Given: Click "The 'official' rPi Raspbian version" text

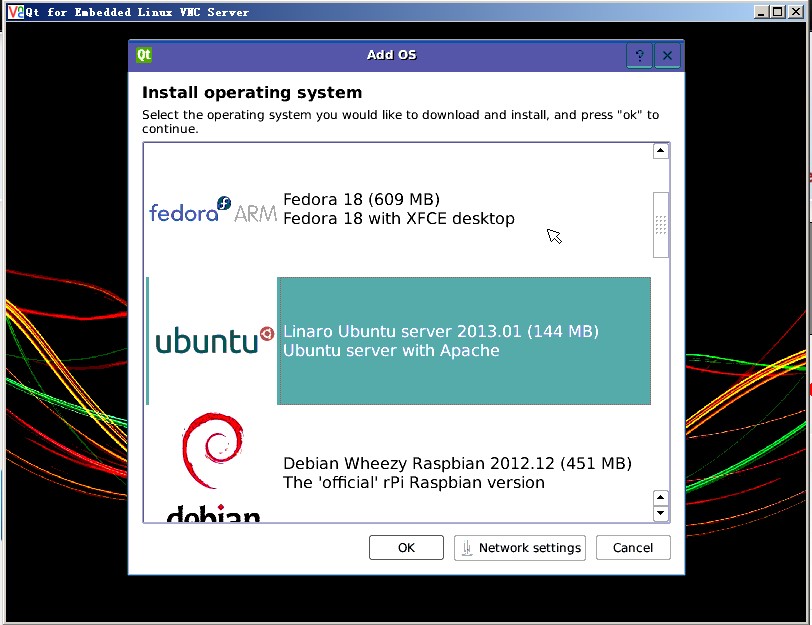Looking at the screenshot, I should click(414, 483).
